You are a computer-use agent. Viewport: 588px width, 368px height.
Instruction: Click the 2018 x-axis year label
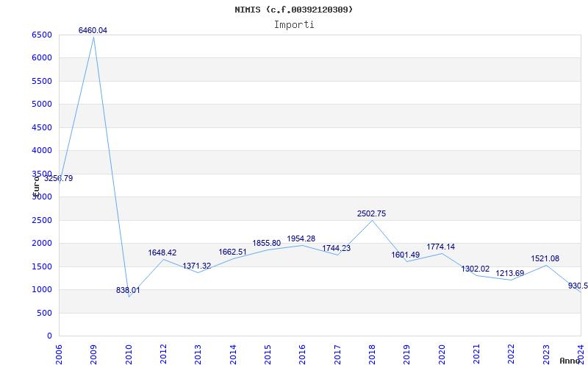click(x=372, y=355)
